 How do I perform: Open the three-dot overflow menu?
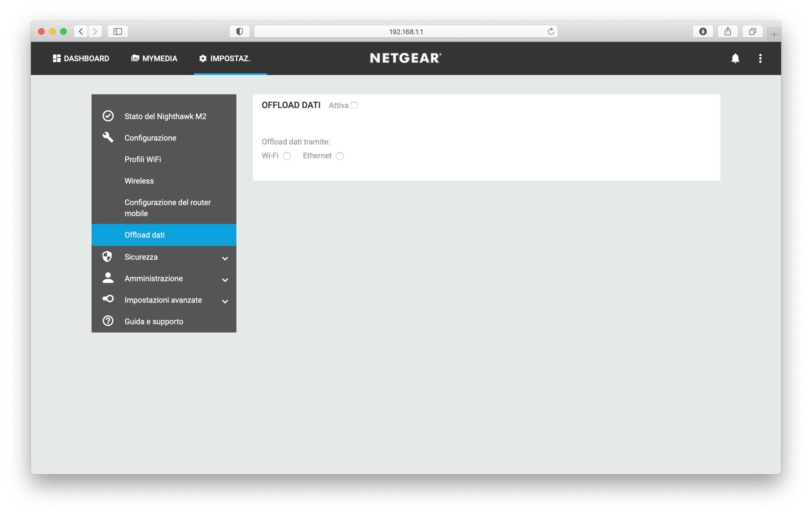tap(760, 58)
